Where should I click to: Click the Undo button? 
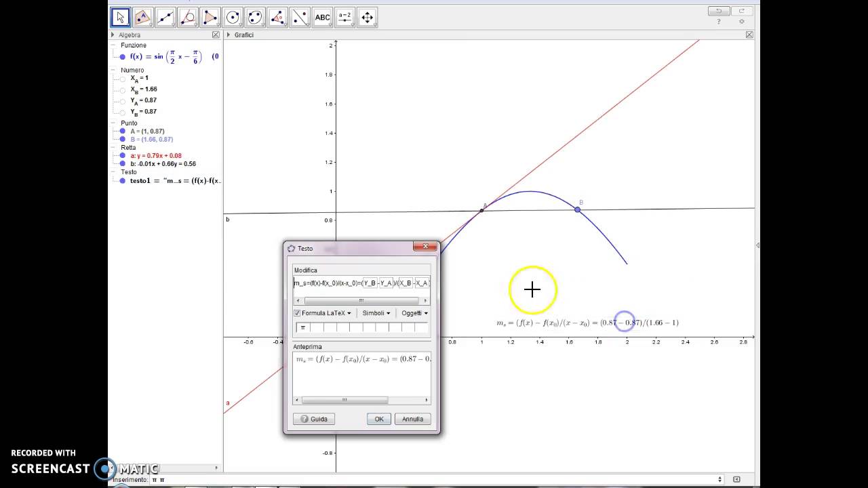click(x=718, y=11)
